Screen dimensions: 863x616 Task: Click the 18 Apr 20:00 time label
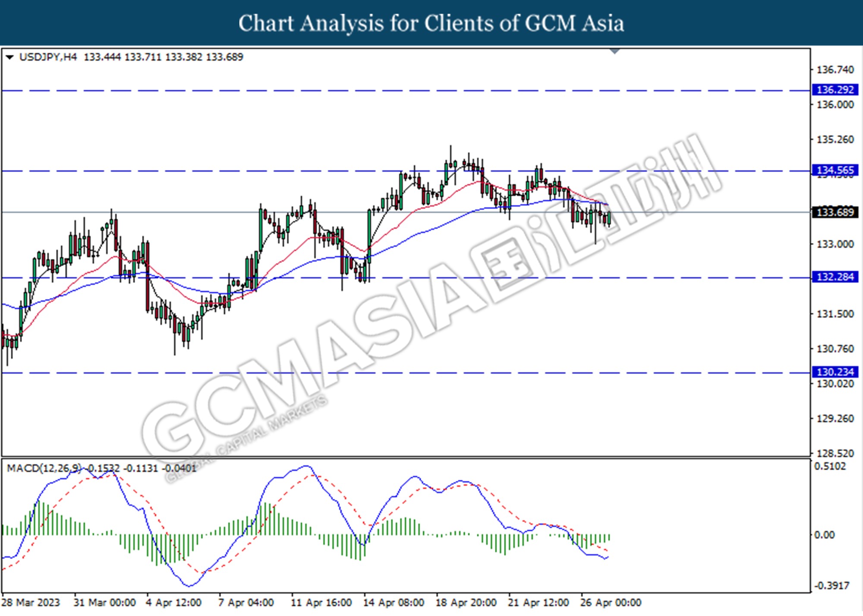466,602
